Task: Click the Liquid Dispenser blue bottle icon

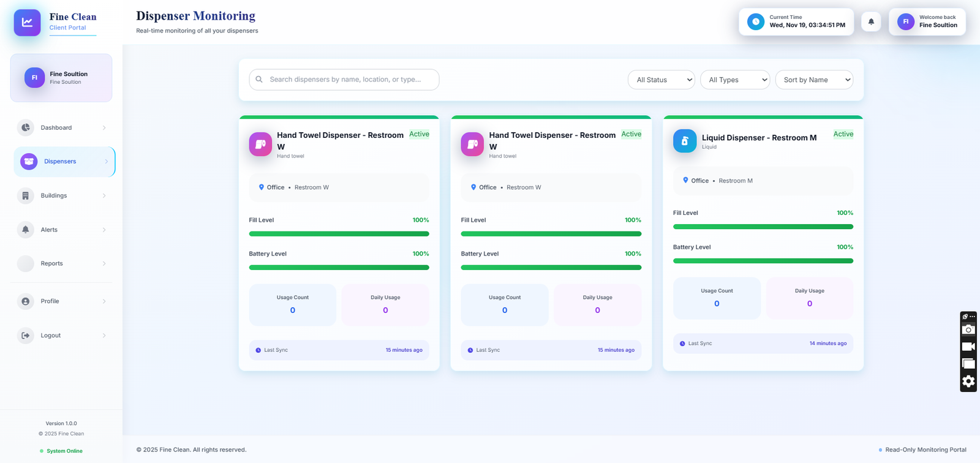Action: point(684,141)
